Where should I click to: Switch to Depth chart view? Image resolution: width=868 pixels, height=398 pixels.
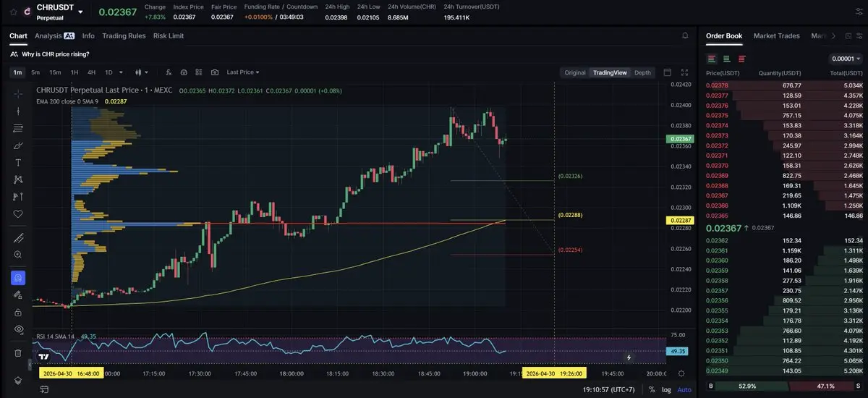click(x=642, y=72)
